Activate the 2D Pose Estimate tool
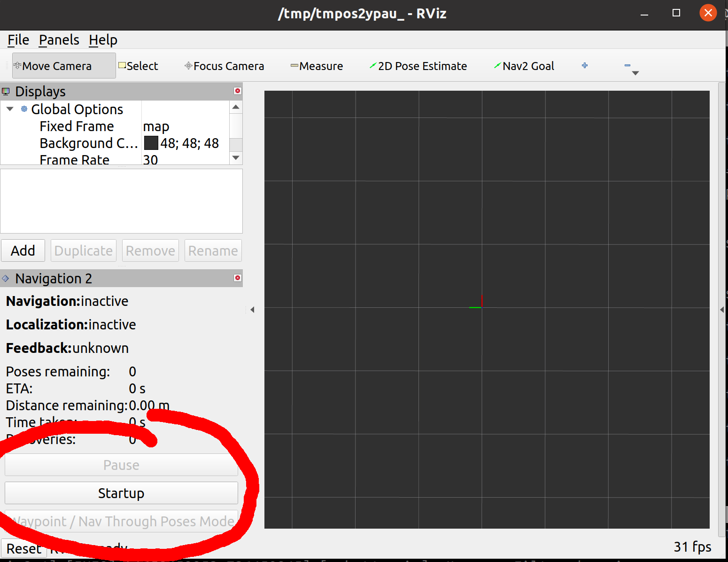This screenshot has width=728, height=562. (x=418, y=66)
